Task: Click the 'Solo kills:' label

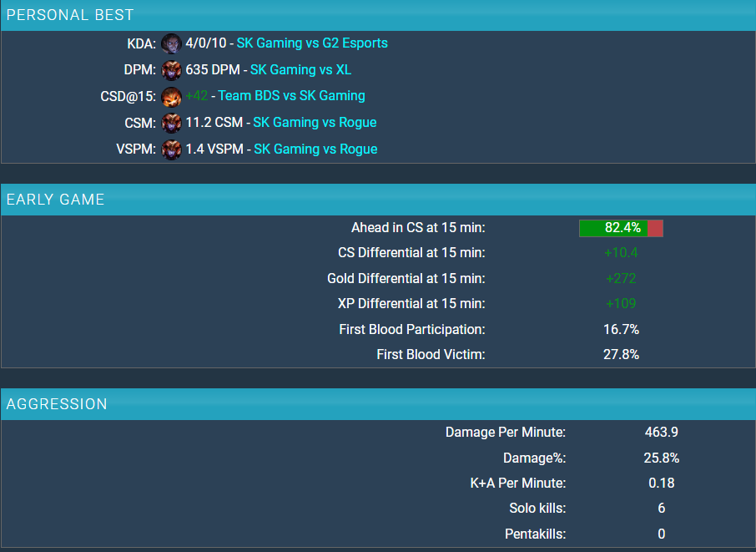Action: coord(537,508)
